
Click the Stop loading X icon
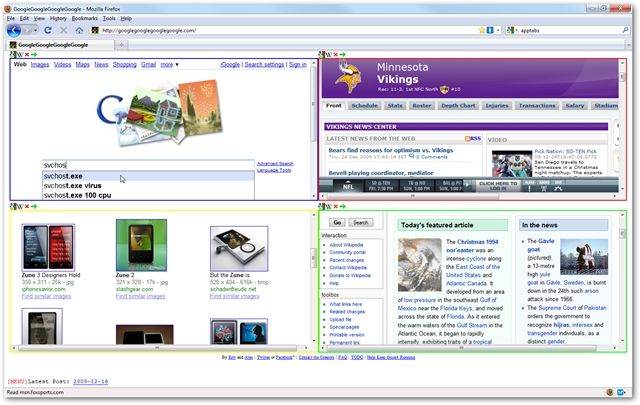click(x=64, y=30)
